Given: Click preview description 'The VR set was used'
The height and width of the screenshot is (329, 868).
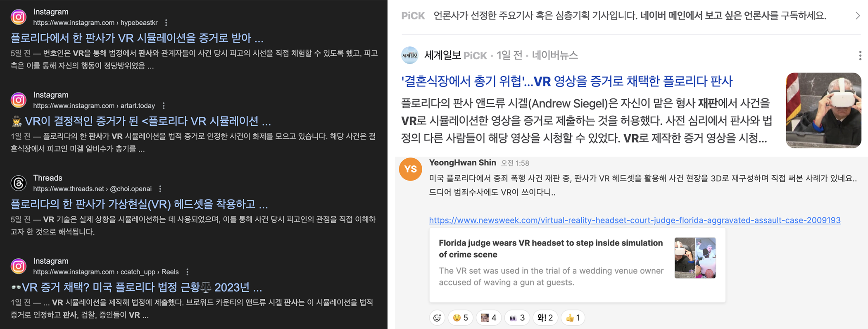Looking at the screenshot, I should click(x=551, y=277).
